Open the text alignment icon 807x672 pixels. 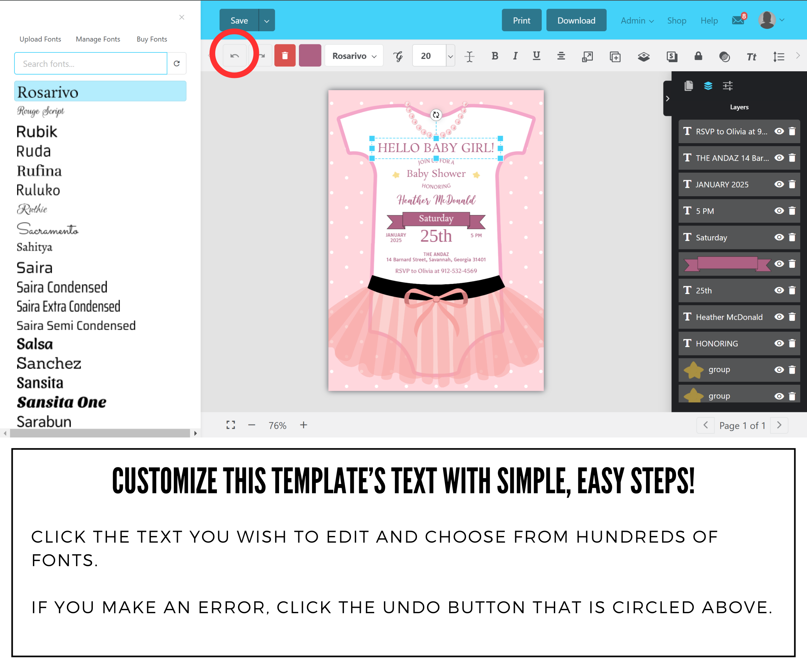[x=561, y=56]
